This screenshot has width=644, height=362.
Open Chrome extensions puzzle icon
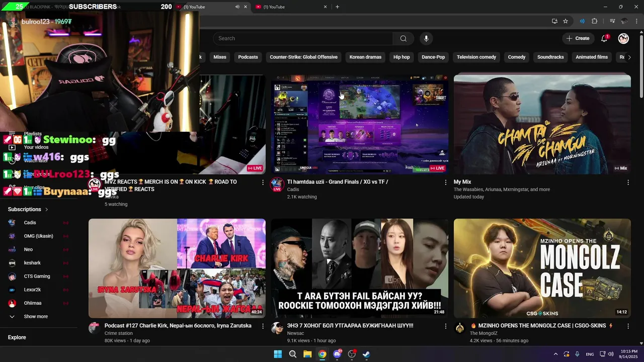tap(594, 21)
